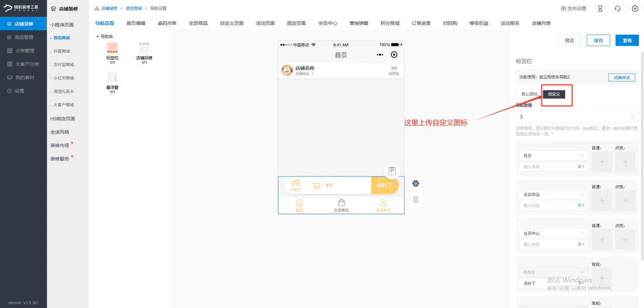This screenshot has height=308, width=644.
Task: Click 店铺装修 breadcrumb link
Action: tap(109, 9)
